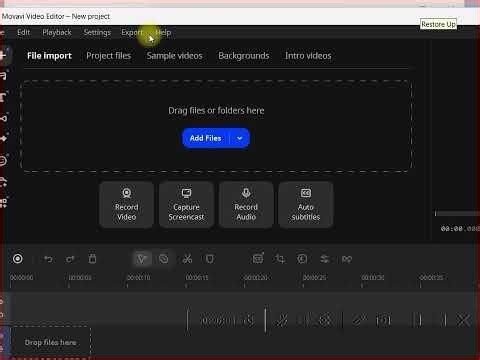Click the 00:00:20 mark on timeline ruler
Image resolution: width=480 pixels, height=360 pixels.
click(256, 277)
